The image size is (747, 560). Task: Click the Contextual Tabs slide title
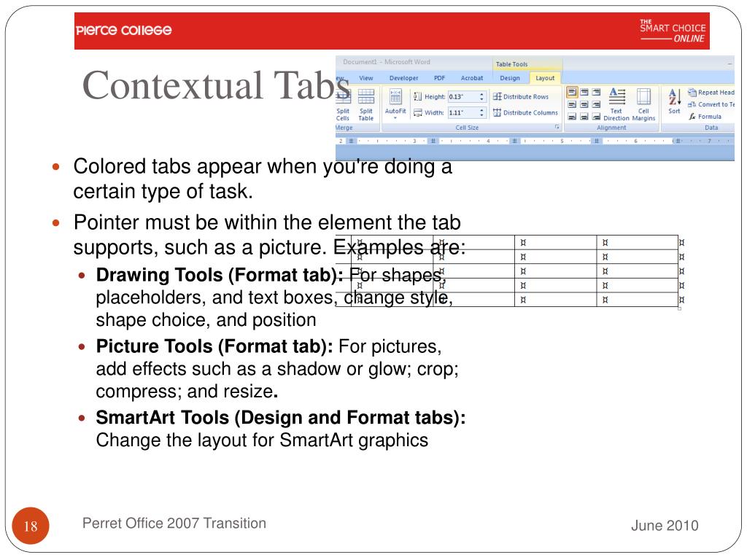click(216, 85)
